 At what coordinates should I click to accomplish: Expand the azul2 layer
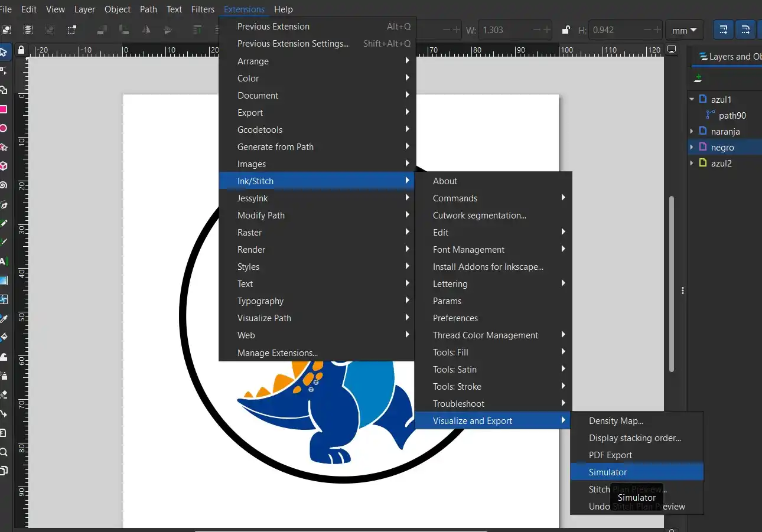(x=692, y=163)
